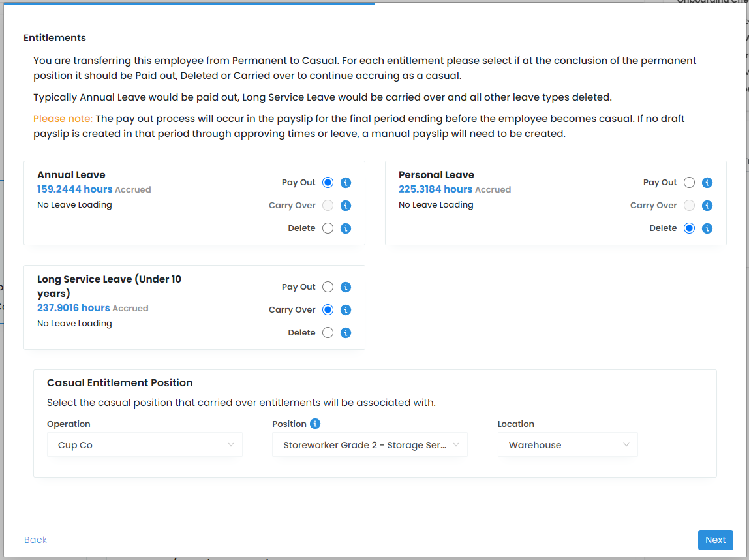This screenshot has width=749, height=560.
Task: Click info icon beside Long Service Leave Delete
Action: (346, 333)
